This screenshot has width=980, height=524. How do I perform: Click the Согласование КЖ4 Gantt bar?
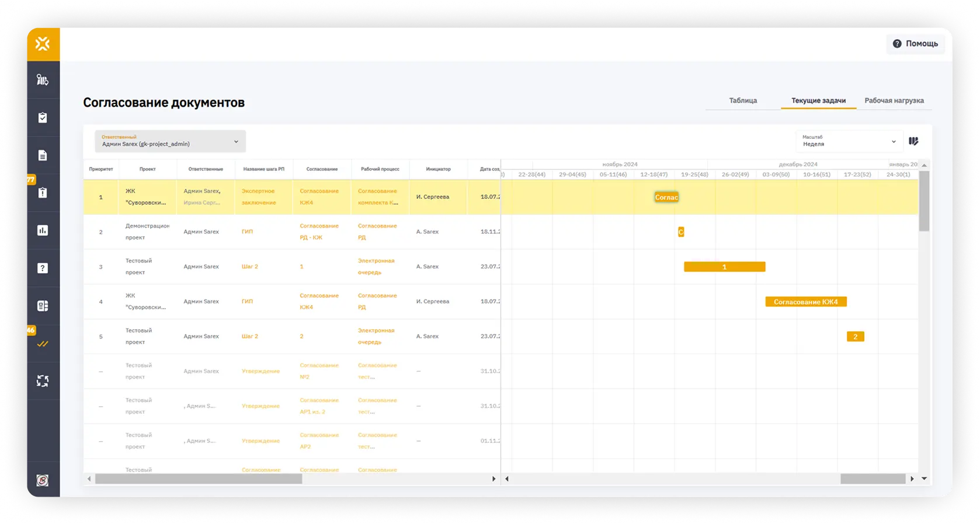click(x=806, y=302)
